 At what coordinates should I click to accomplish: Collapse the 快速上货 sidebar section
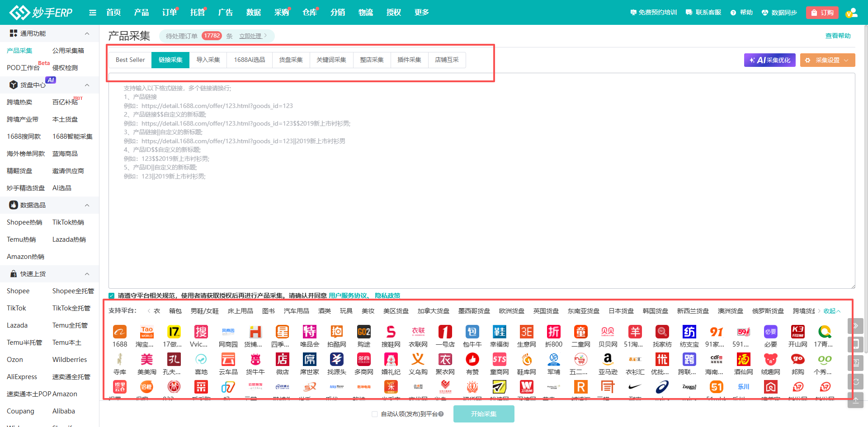click(87, 274)
